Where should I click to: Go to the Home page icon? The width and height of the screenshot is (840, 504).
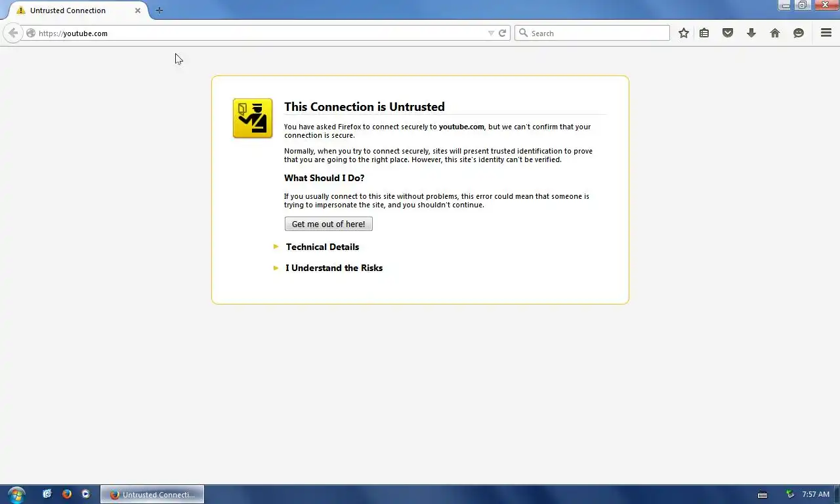click(x=775, y=33)
